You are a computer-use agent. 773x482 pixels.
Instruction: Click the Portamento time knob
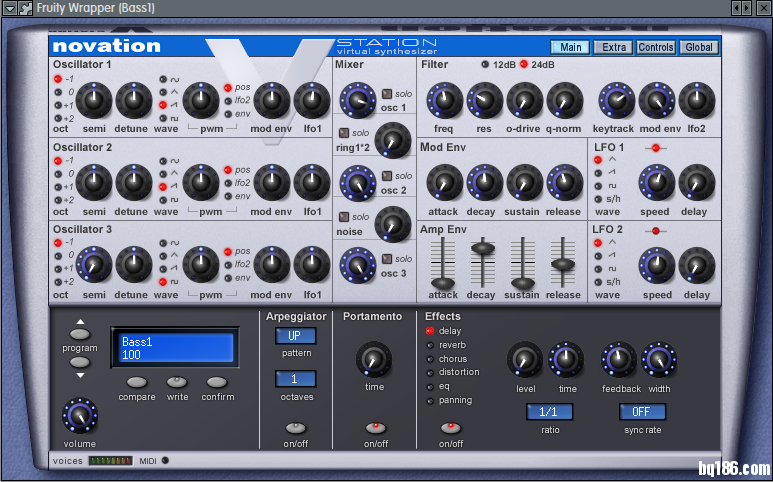[x=374, y=359]
